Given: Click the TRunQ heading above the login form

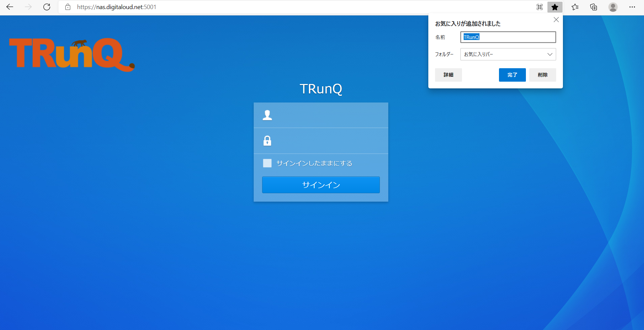Looking at the screenshot, I should [x=321, y=89].
